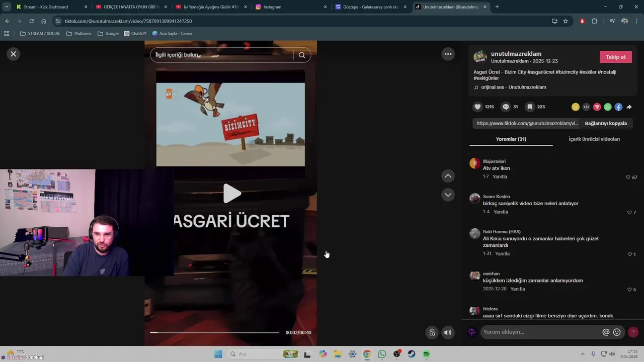Click the browser home icon
Image resolution: width=644 pixels, height=362 pixels.
point(43,21)
